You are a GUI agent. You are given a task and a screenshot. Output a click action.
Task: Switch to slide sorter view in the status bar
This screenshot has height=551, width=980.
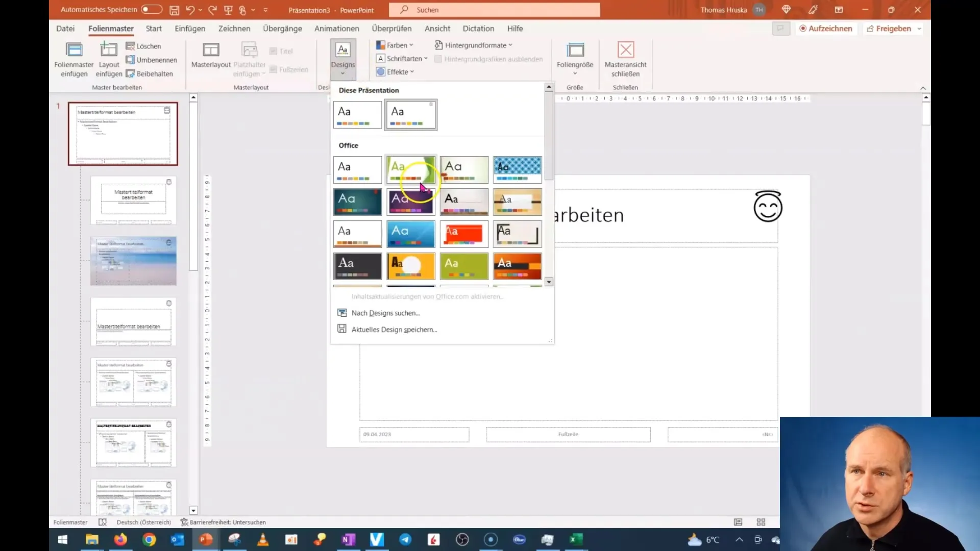[761, 522]
